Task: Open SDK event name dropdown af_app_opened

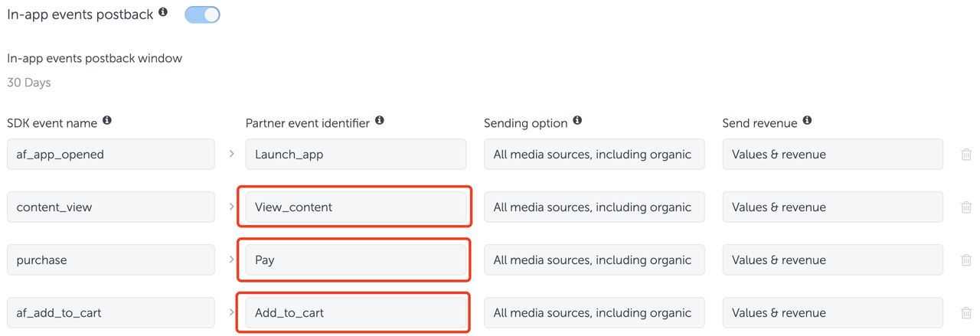Action: point(111,154)
